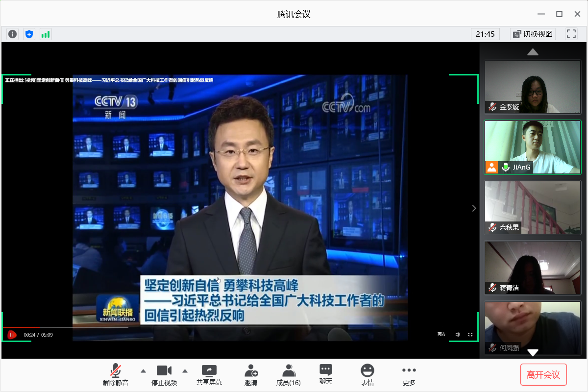
Task: Click the 21:45 meeting timer
Action: [x=485, y=34]
